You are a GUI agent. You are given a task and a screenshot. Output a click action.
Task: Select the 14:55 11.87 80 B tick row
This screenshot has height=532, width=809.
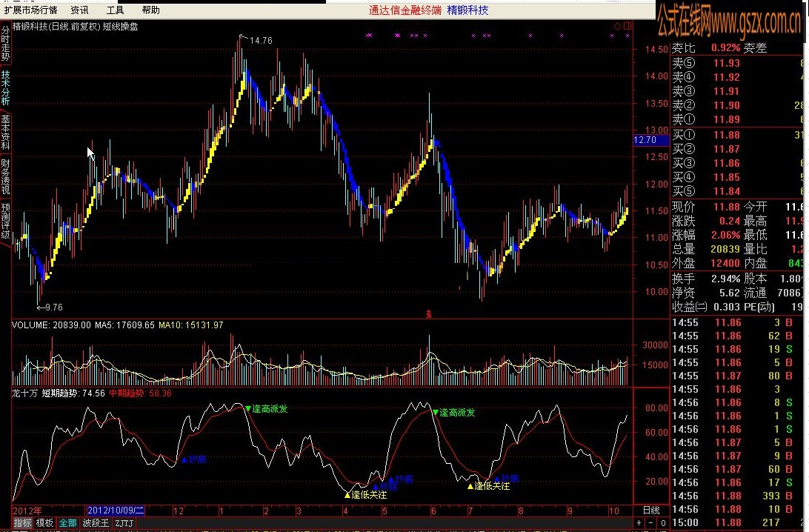tap(739, 376)
